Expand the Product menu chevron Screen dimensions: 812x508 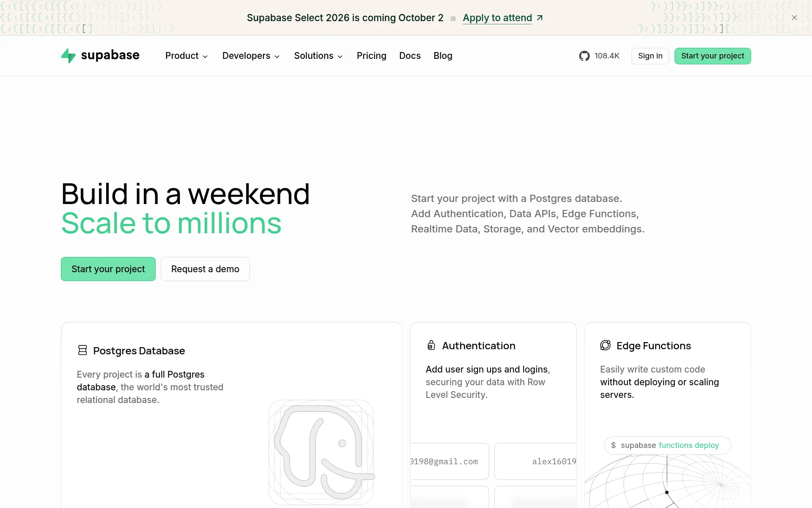coord(205,57)
